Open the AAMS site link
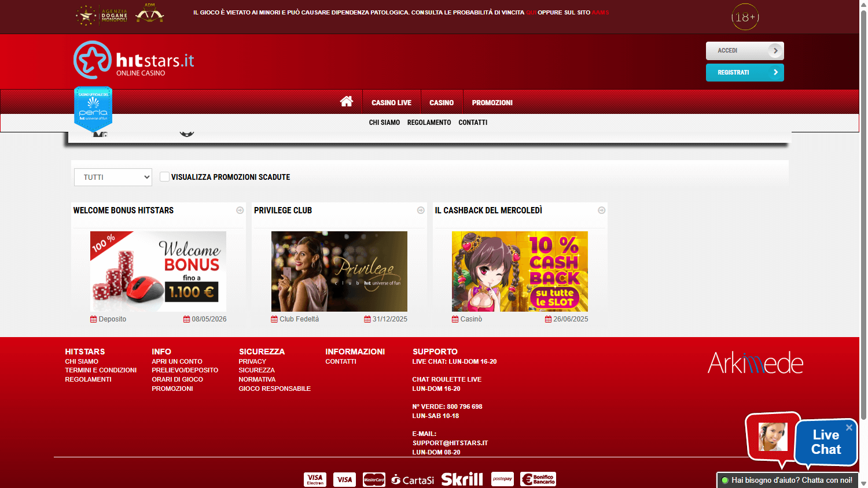Screen dimensions: 868x488 [x=600, y=12]
